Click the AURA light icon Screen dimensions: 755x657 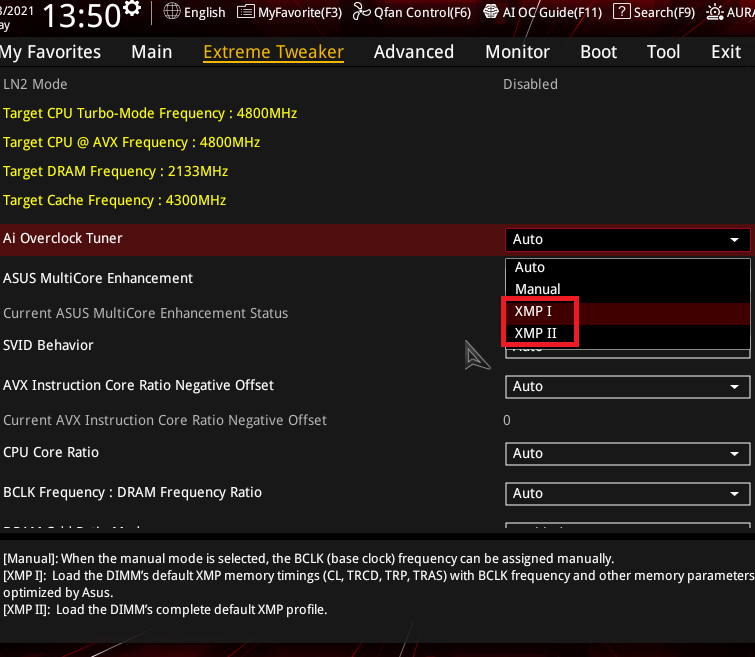click(715, 12)
